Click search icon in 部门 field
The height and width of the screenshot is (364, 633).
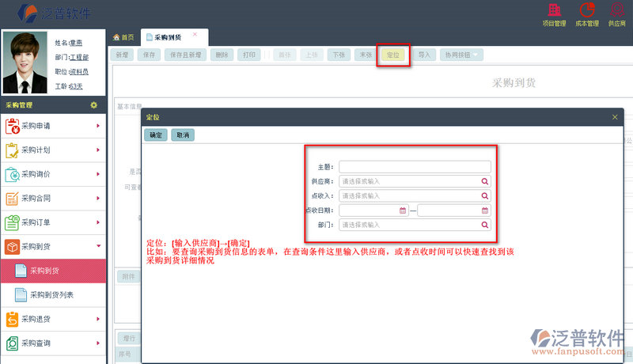pos(485,226)
